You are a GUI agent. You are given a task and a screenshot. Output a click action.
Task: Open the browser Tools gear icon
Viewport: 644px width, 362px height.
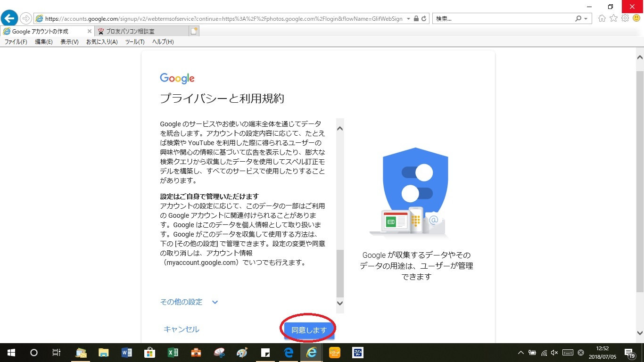[x=625, y=18]
